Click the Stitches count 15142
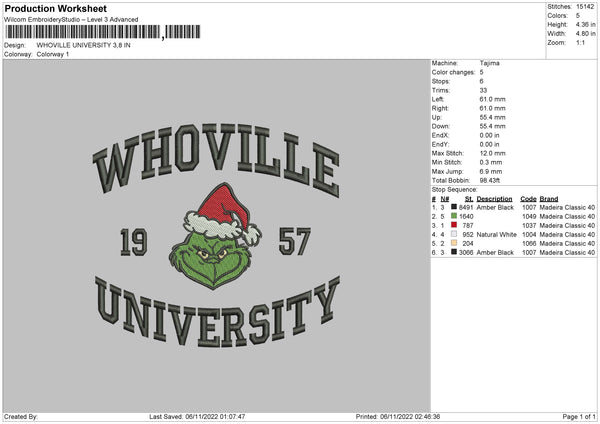Image resolution: width=600 pixels, height=424 pixels. (585, 7)
